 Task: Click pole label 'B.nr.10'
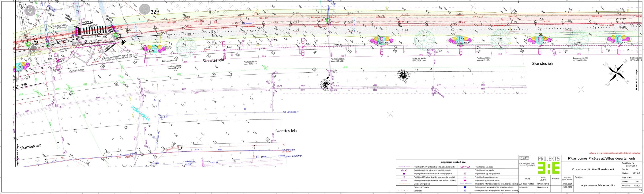pyautogui.click(x=151, y=51)
